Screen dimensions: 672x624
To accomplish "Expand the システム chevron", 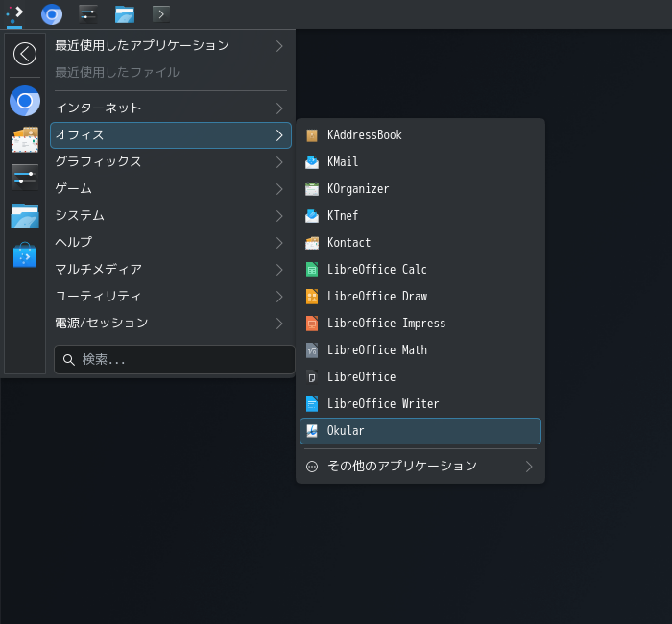I will (x=279, y=216).
